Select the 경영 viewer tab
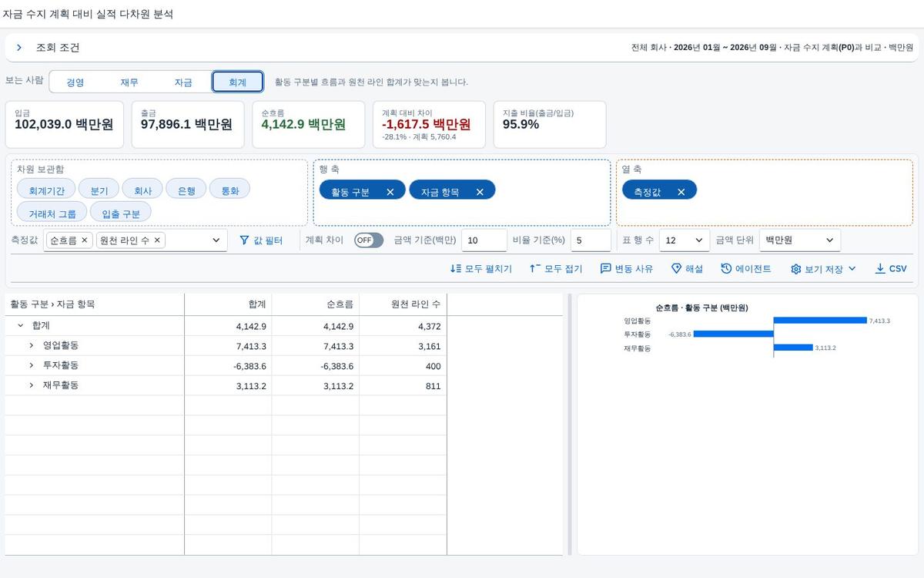 click(75, 82)
